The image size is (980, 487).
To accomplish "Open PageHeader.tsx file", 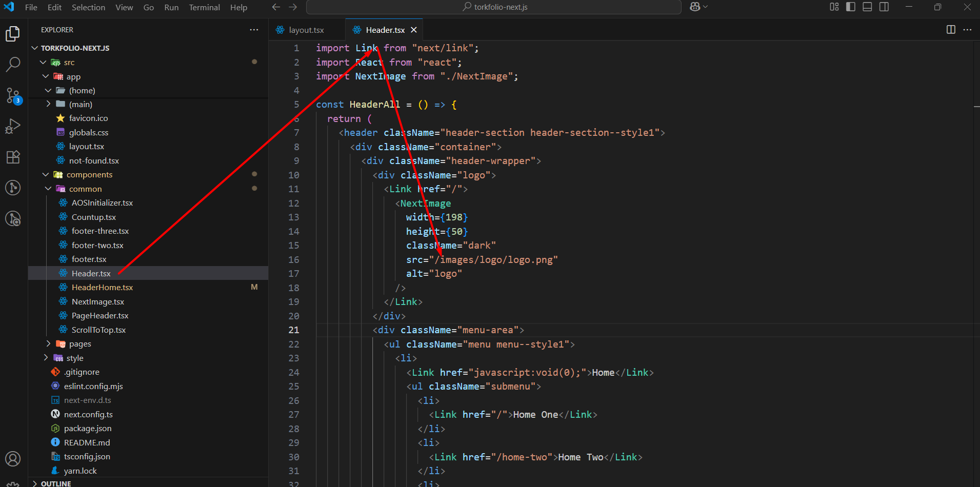I will point(148,315).
